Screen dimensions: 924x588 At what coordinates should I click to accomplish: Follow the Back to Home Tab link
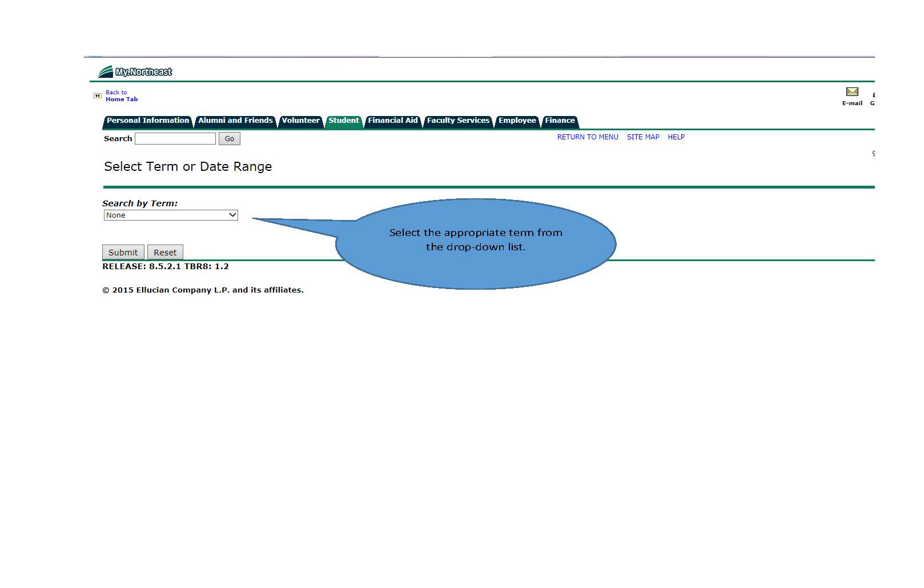pos(121,96)
